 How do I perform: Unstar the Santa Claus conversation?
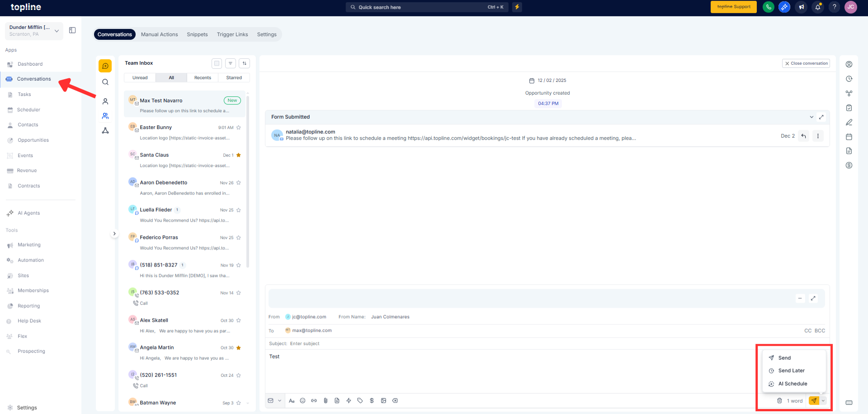click(x=239, y=155)
